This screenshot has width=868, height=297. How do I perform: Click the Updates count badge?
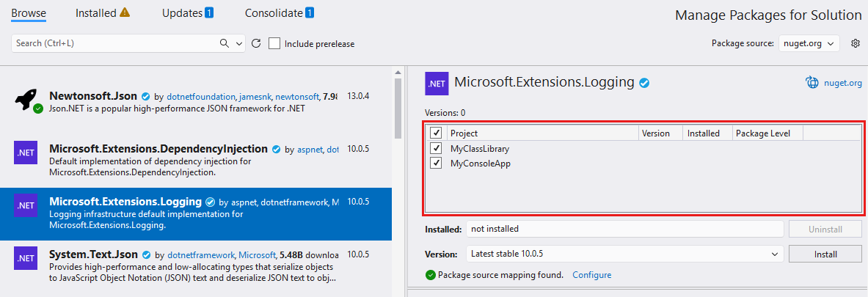[x=209, y=12]
